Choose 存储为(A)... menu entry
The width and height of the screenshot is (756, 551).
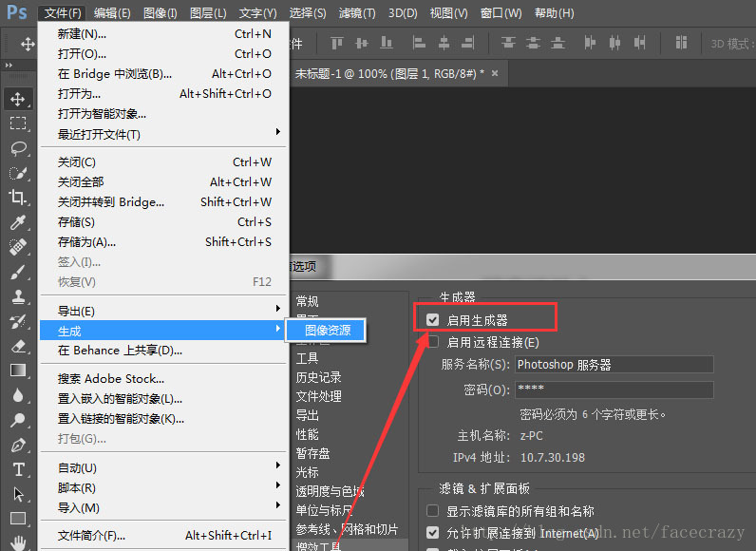(163, 241)
